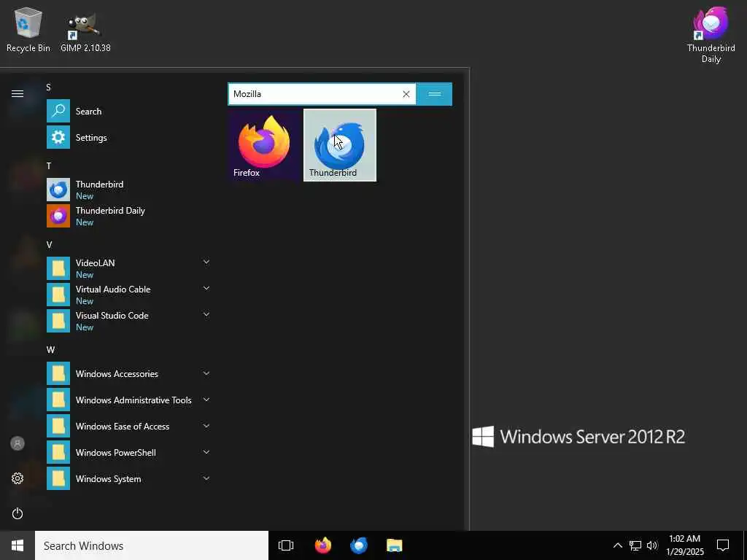Click the volume icon in system tray

click(x=652, y=545)
